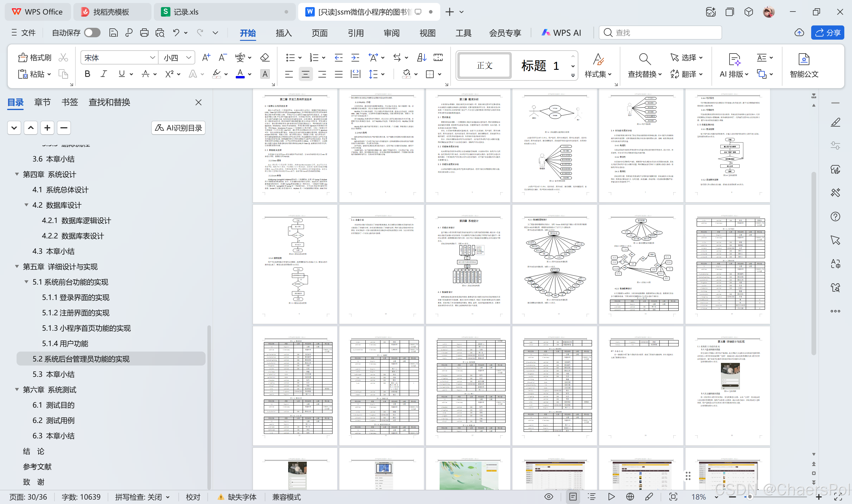This screenshot has width=852, height=504.
Task: Click the 分享 share button
Action: (828, 33)
